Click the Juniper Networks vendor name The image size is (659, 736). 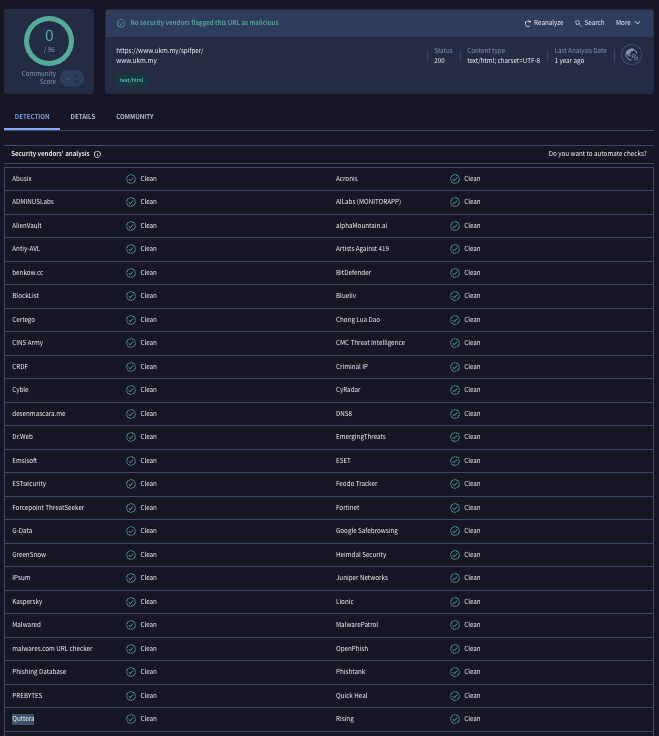pos(362,577)
